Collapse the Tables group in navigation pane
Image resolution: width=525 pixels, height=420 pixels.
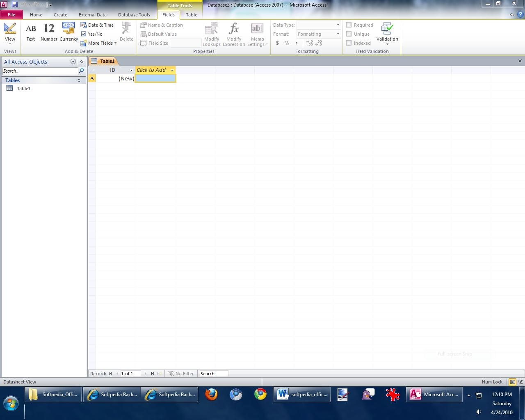tap(79, 80)
